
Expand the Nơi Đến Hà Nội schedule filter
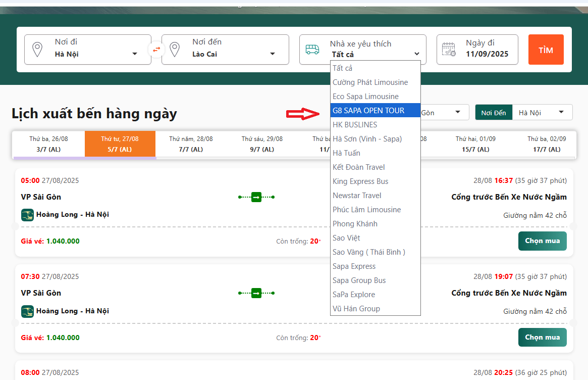(542, 113)
